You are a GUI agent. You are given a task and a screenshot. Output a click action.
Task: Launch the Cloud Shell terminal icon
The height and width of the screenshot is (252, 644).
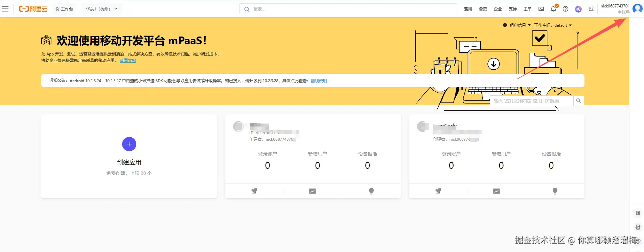541,9
